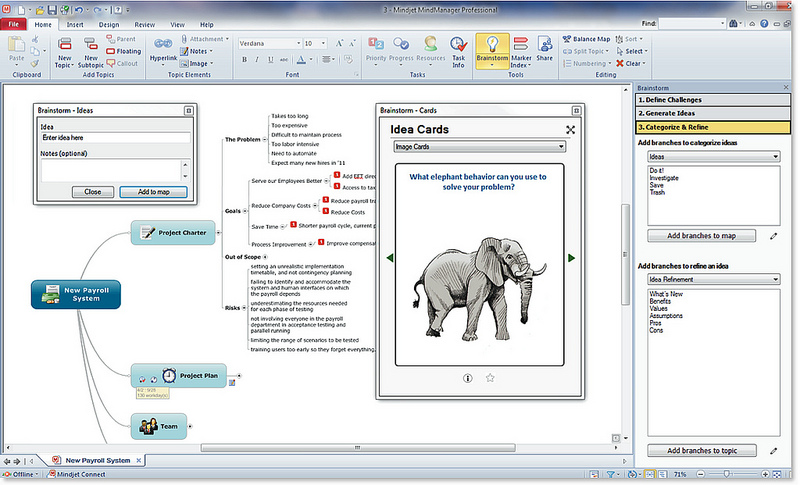Switch to the Review ribbon tab
Screen dimensions: 800x485
pos(144,24)
